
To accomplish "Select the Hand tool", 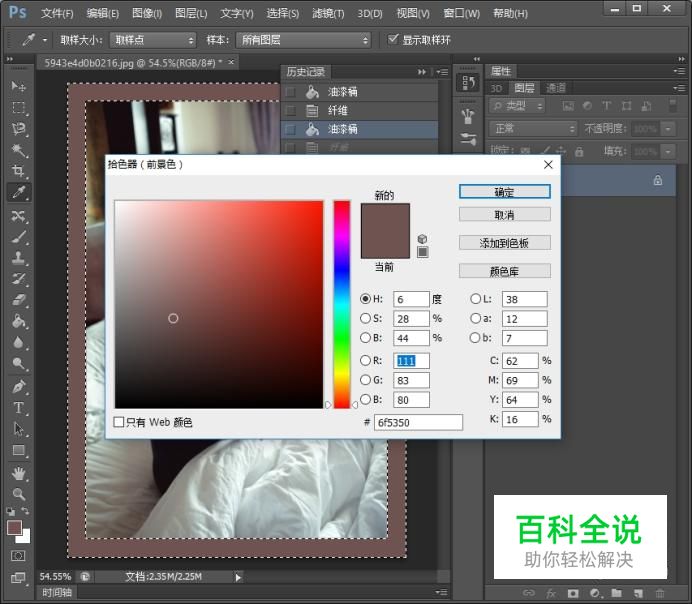I will coord(18,473).
